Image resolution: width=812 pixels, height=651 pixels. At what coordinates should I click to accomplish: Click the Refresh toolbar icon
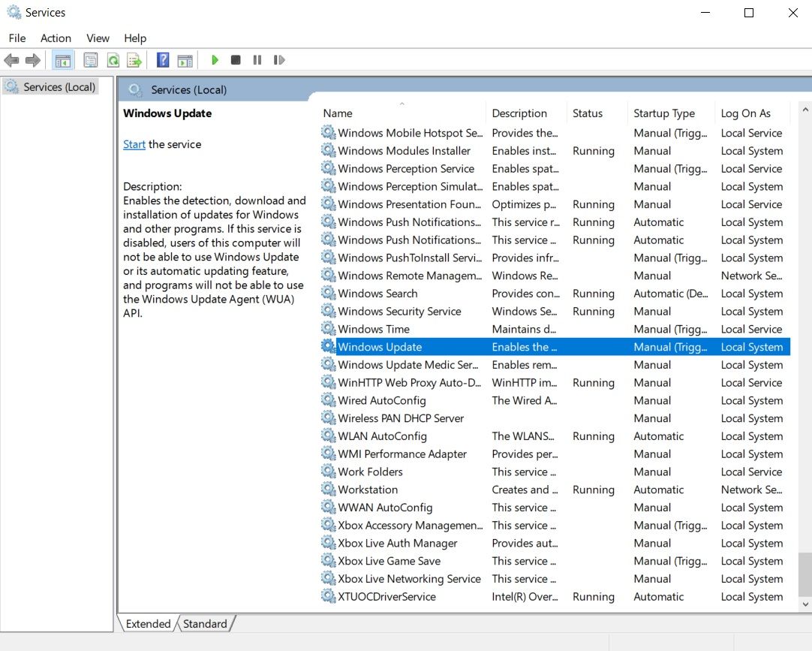click(x=113, y=60)
